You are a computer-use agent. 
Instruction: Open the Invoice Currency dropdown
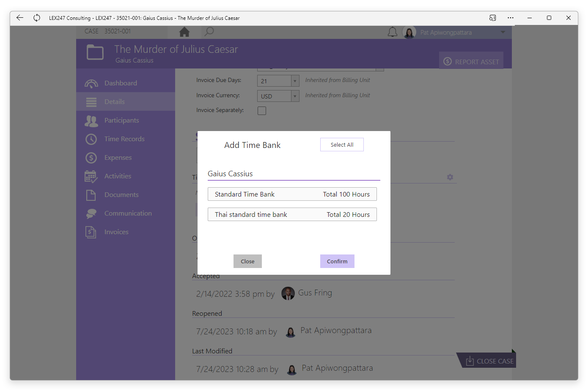click(295, 96)
